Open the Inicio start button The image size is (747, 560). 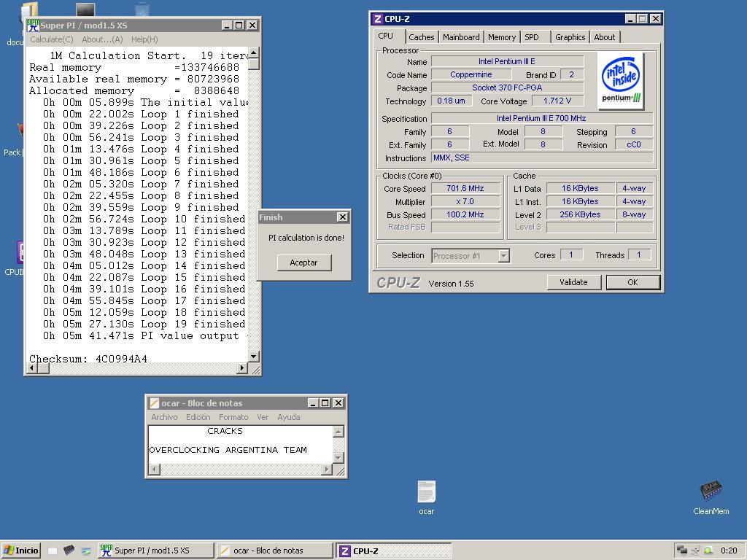[x=21, y=551]
